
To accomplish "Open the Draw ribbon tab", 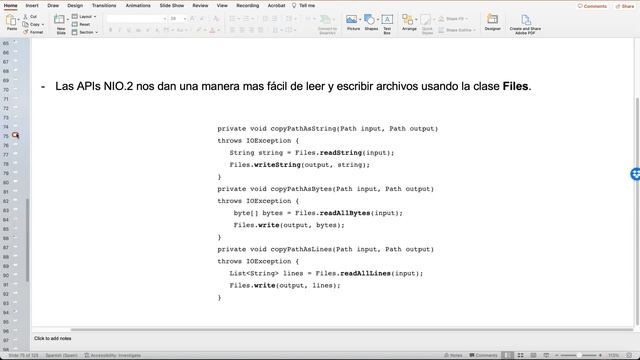I will (53, 6).
